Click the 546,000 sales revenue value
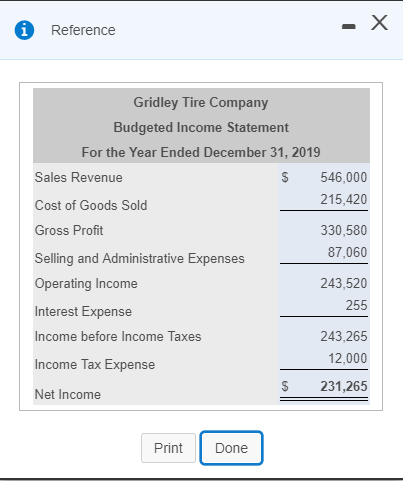The width and height of the screenshot is (403, 481). click(344, 177)
